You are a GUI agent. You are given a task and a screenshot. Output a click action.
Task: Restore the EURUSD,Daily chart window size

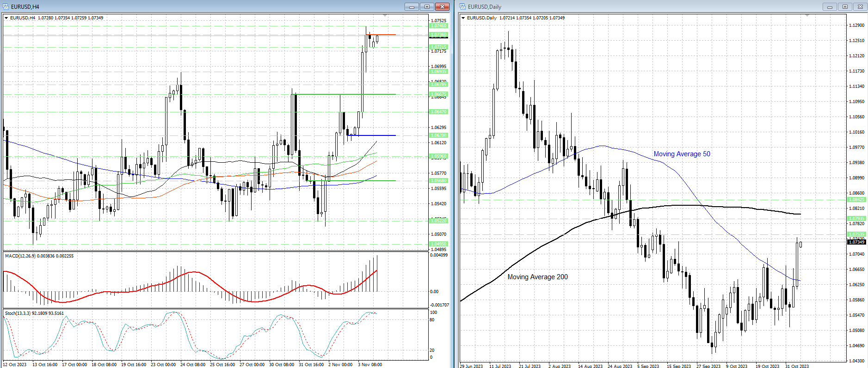tap(845, 6)
